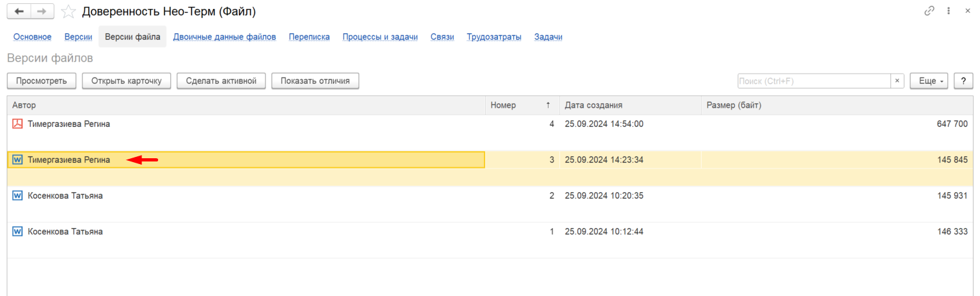Go forward with the right arrow button
The height and width of the screenshot is (296, 980).
(x=42, y=12)
